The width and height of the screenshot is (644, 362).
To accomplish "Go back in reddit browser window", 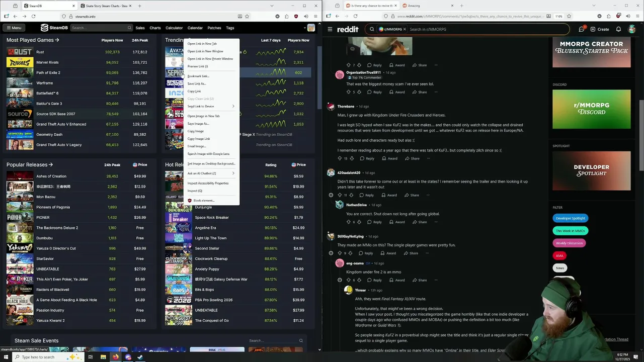I will click(337, 16).
